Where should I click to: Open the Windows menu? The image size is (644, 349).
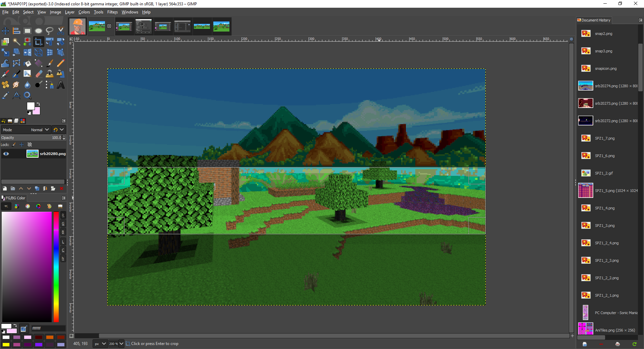[x=130, y=12]
